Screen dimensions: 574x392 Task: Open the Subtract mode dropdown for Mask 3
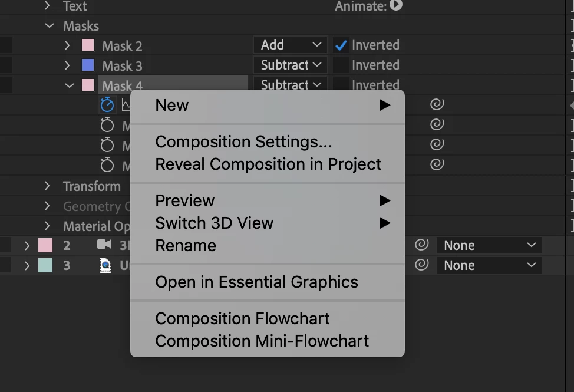click(x=290, y=65)
